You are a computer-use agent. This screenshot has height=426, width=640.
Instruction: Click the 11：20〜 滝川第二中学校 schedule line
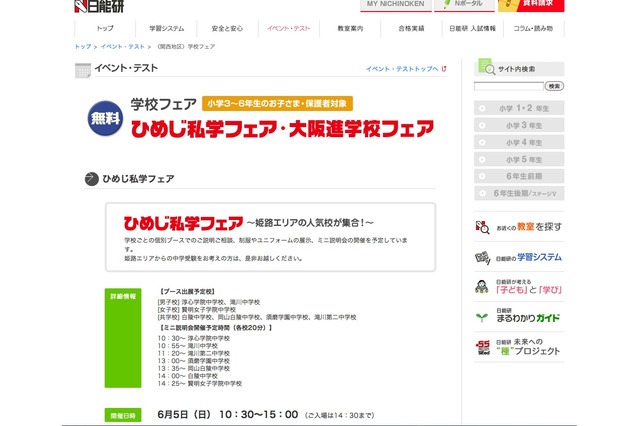point(193,353)
